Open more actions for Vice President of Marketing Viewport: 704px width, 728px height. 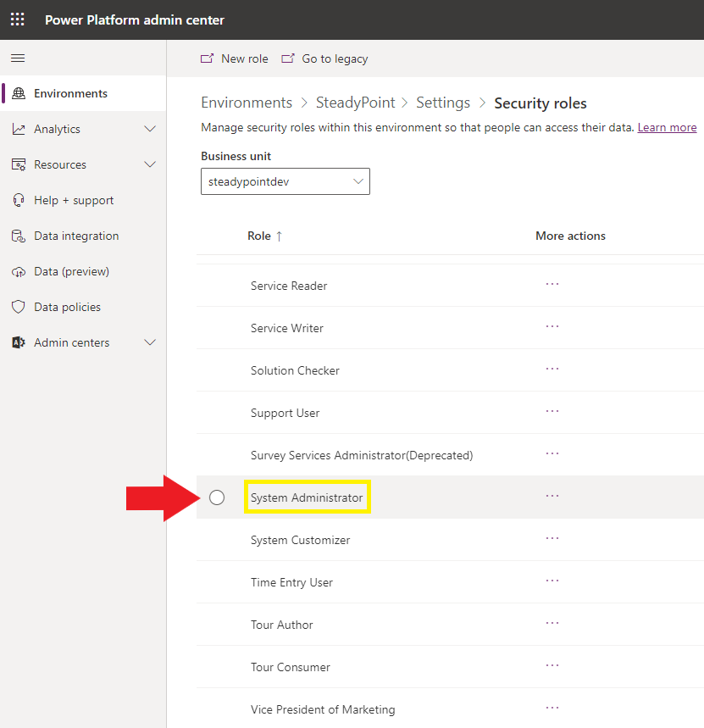[552, 708]
